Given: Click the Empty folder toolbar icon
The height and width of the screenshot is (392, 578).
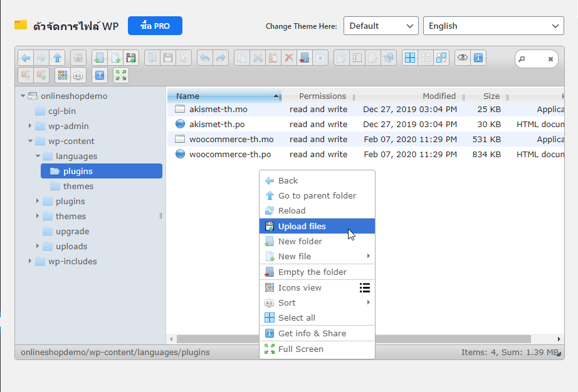Looking at the screenshot, I should click(305, 58).
